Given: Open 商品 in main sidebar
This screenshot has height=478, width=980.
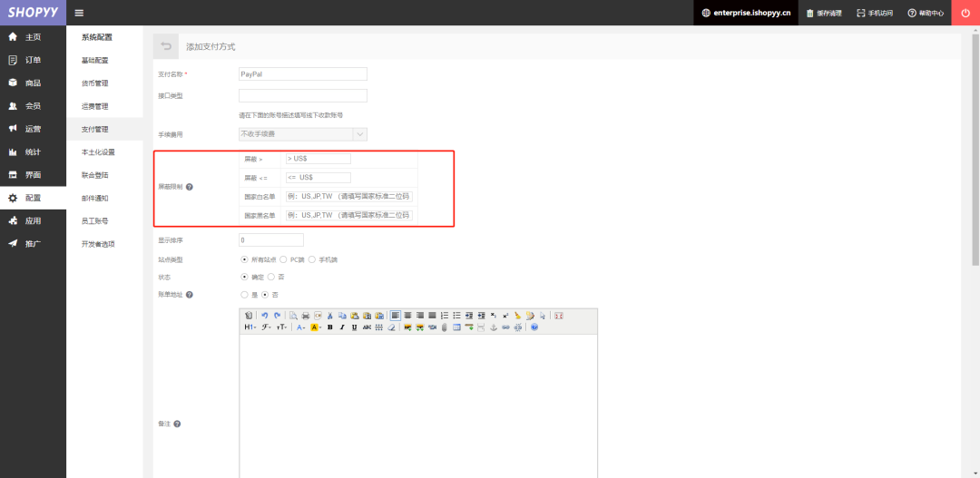Looking at the screenshot, I should [x=34, y=83].
